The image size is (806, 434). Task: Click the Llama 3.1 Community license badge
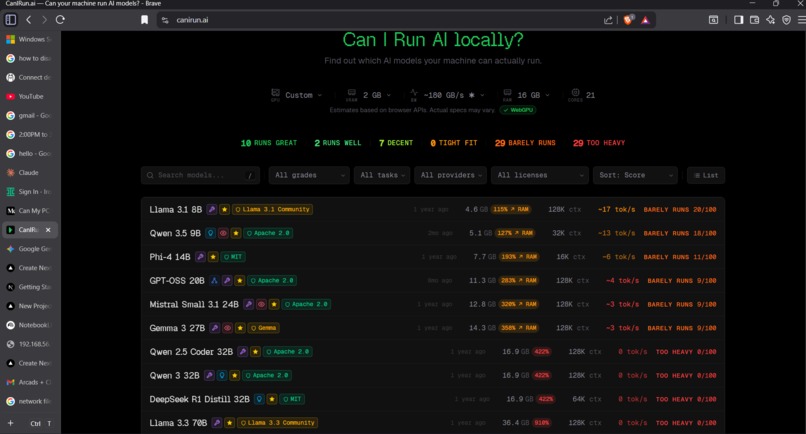(272, 209)
